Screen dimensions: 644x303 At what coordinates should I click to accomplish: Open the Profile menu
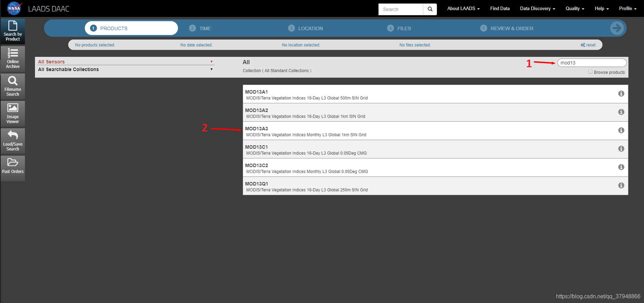(x=628, y=9)
